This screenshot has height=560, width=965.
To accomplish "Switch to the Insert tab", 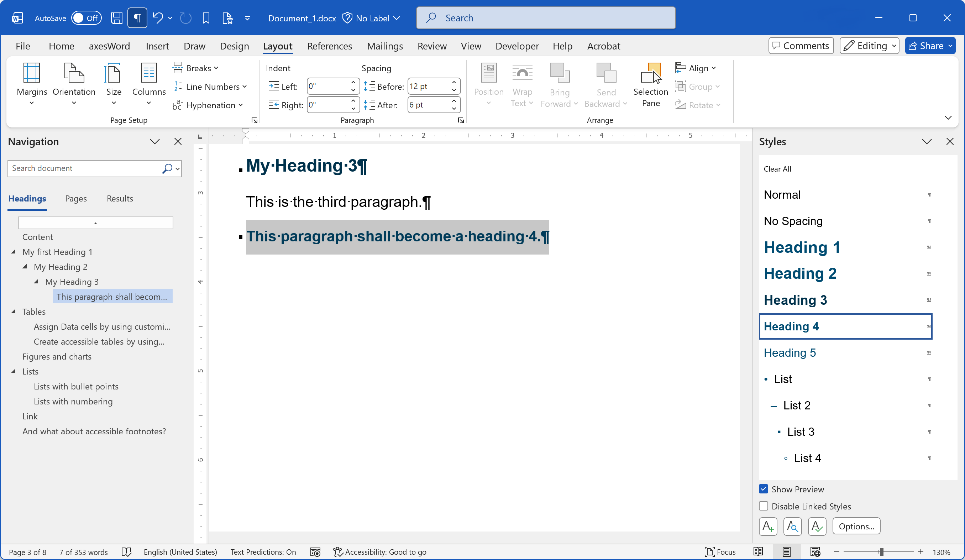I will tap(157, 46).
